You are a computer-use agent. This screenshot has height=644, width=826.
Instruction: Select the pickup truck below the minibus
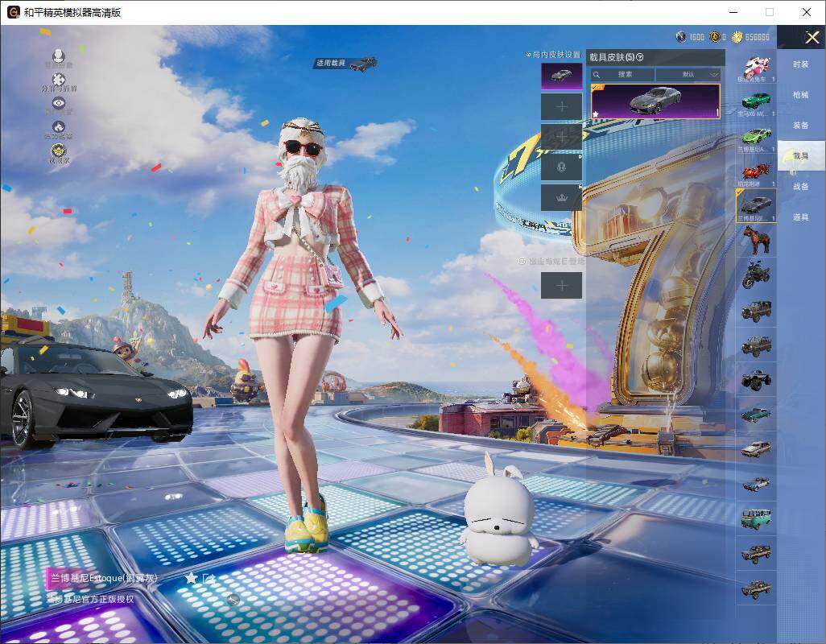point(756,553)
